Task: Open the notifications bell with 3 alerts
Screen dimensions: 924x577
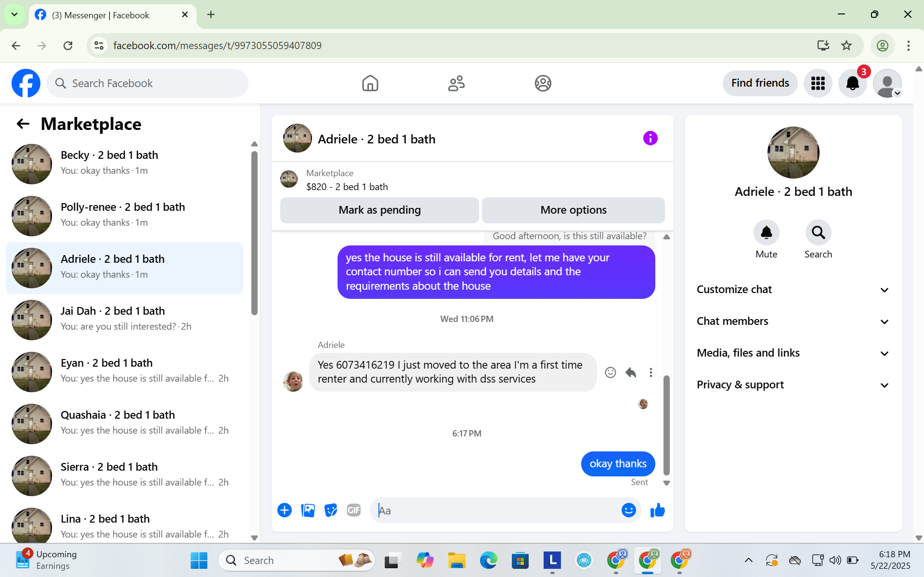Action: [x=852, y=83]
